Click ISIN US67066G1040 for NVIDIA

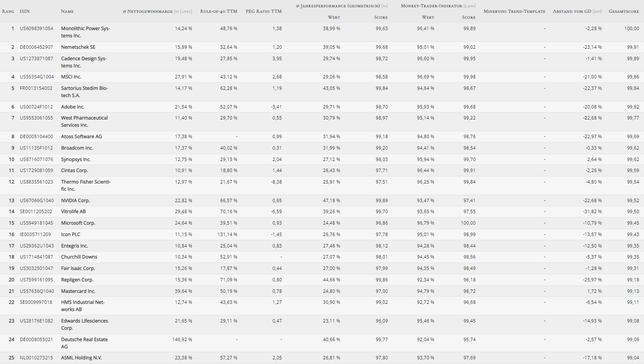[x=37, y=200]
